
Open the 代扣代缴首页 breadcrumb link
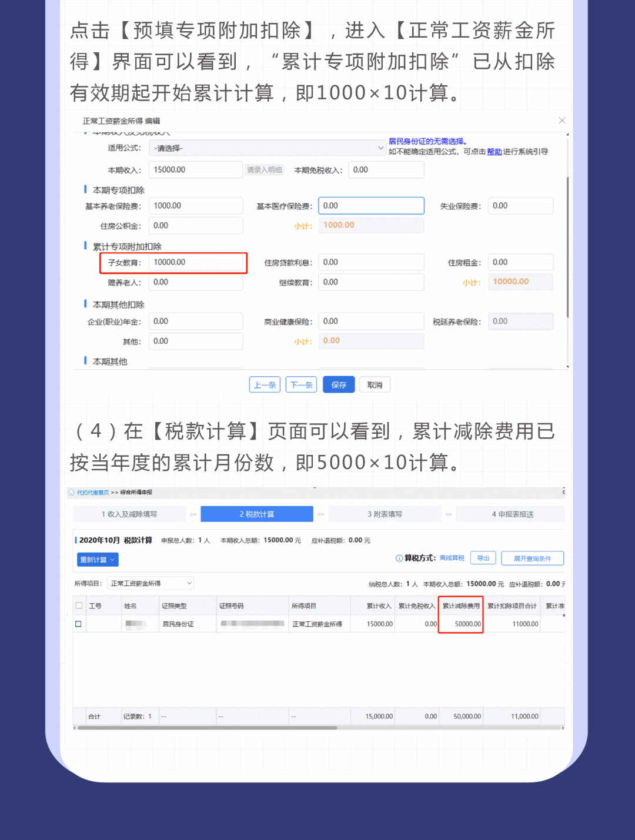[93, 493]
